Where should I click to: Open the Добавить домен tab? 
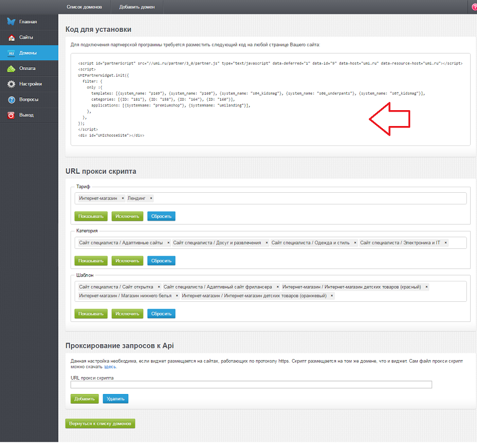pos(137,7)
